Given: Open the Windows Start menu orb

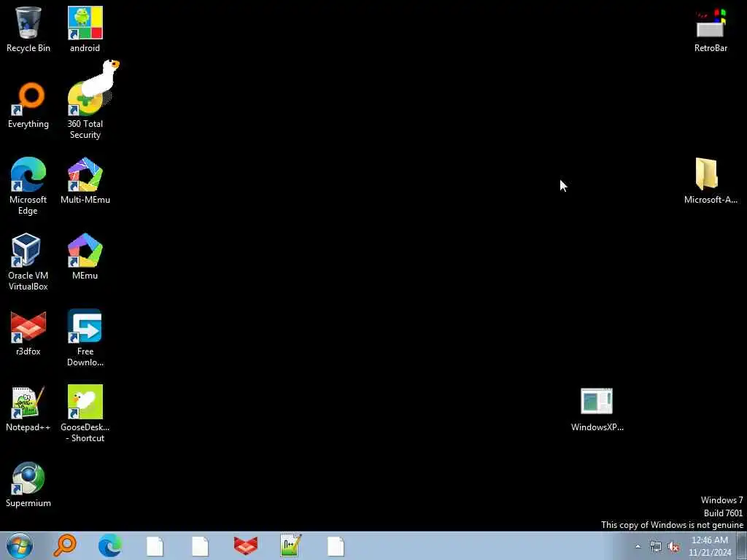Looking at the screenshot, I should [20, 545].
